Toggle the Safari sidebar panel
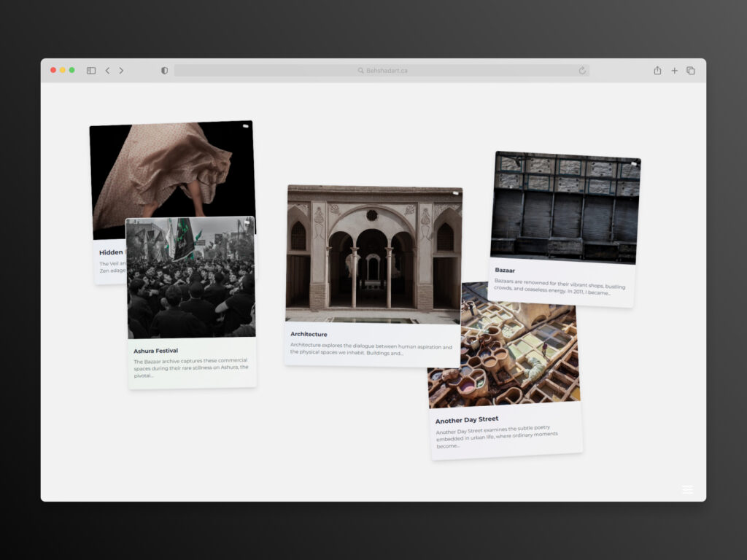The image size is (747, 560). click(91, 71)
